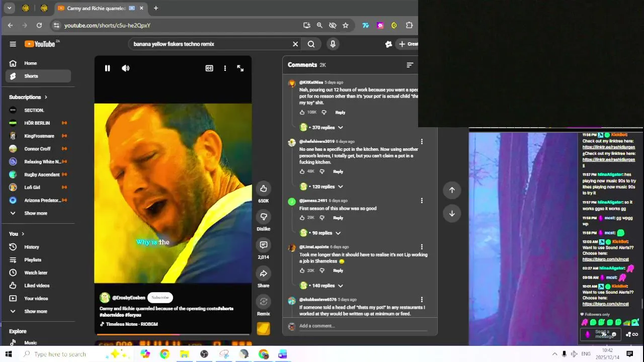Expand Show more under Subscriptions
This screenshot has width=644, height=362.
38,214
